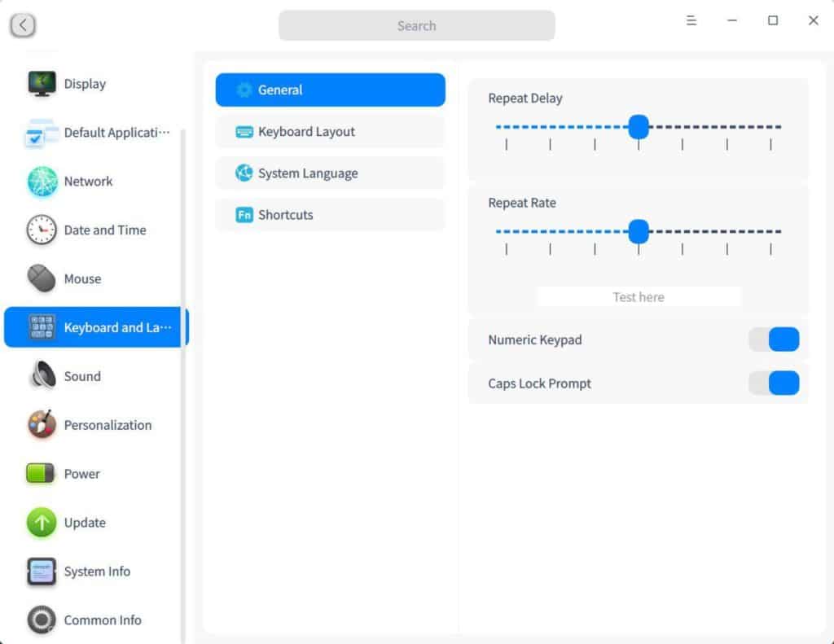The image size is (834, 644).
Task: Open System Info icon in sidebar
Action: coord(42,572)
